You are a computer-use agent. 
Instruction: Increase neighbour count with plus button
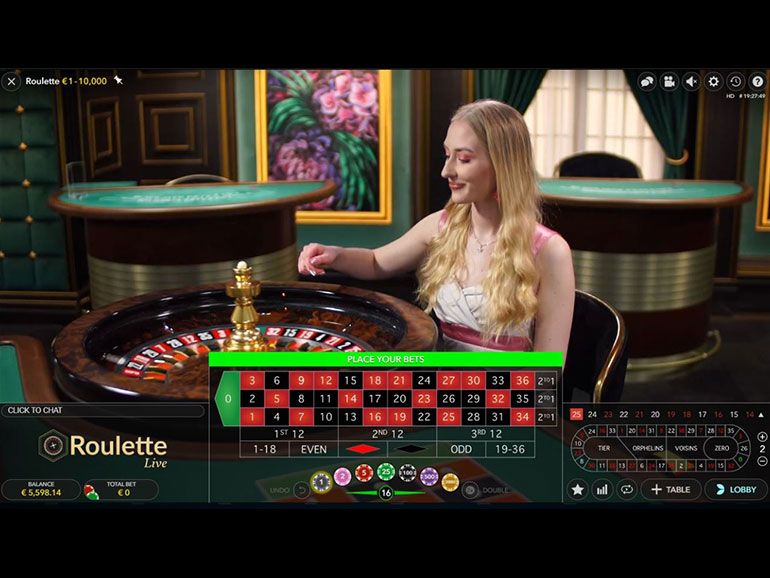click(x=762, y=436)
